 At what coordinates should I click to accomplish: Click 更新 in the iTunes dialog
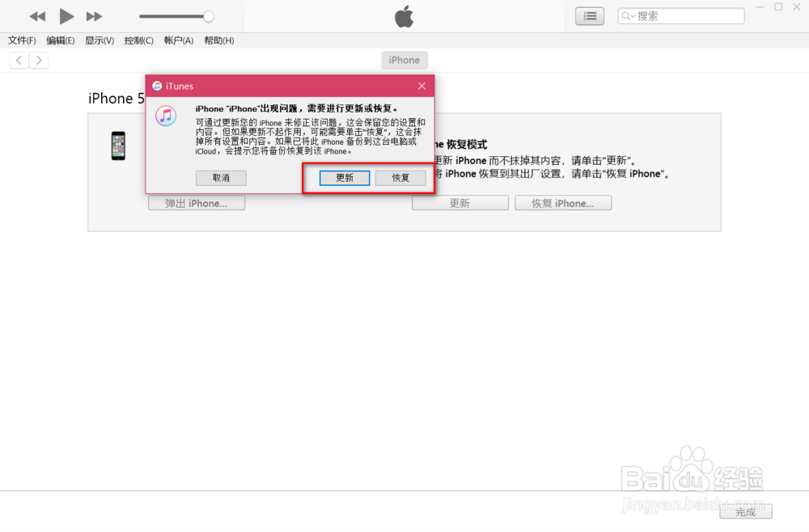pos(343,178)
